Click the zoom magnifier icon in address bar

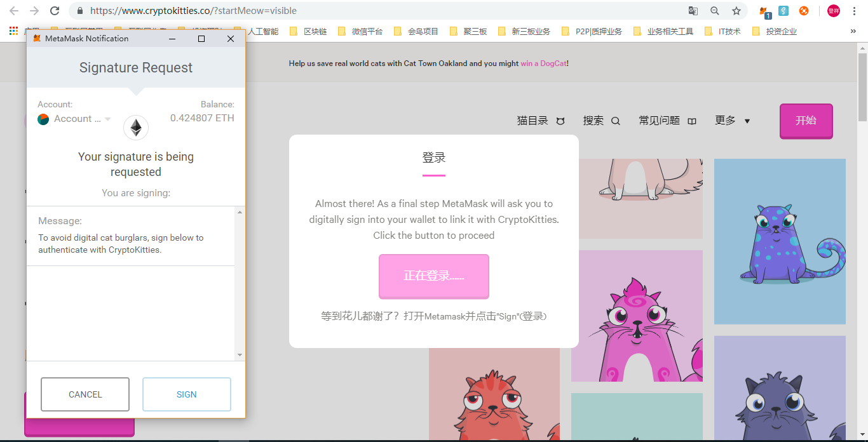pyautogui.click(x=715, y=11)
